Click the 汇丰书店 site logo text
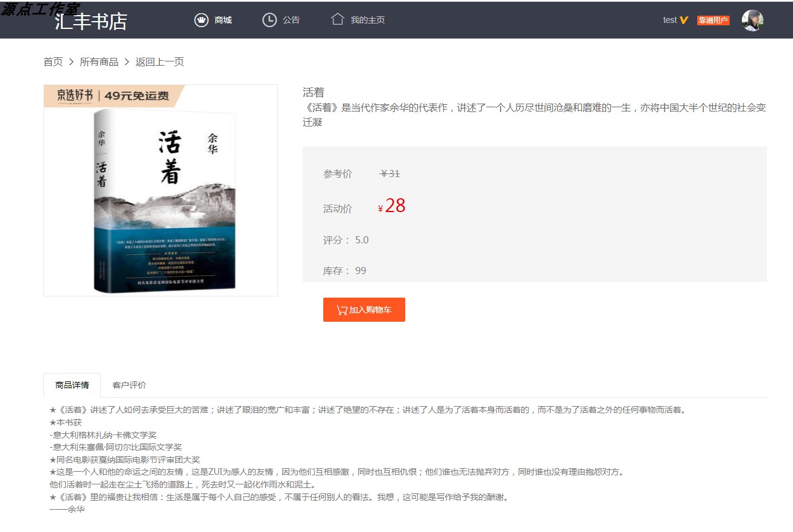793x532 pixels. 91,21
